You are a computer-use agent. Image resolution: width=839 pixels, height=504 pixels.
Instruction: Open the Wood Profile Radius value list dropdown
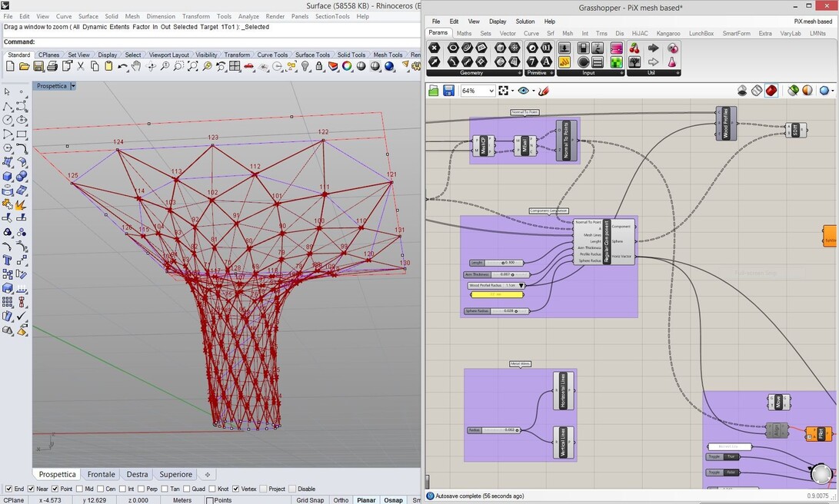[521, 285]
